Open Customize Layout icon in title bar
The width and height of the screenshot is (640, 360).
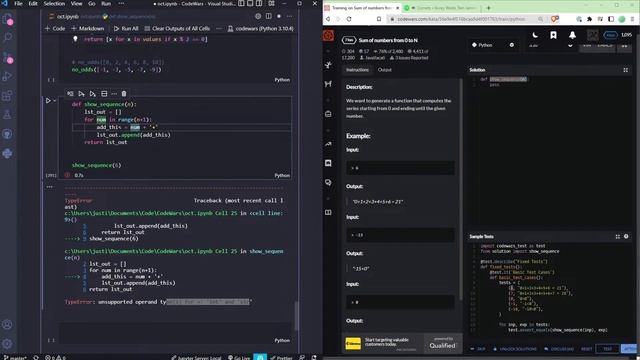point(271,4)
